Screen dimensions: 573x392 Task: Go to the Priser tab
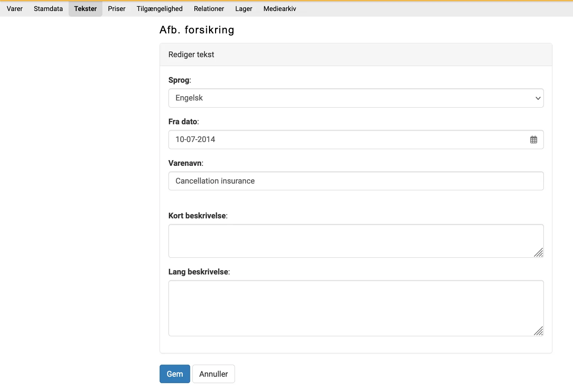(117, 9)
